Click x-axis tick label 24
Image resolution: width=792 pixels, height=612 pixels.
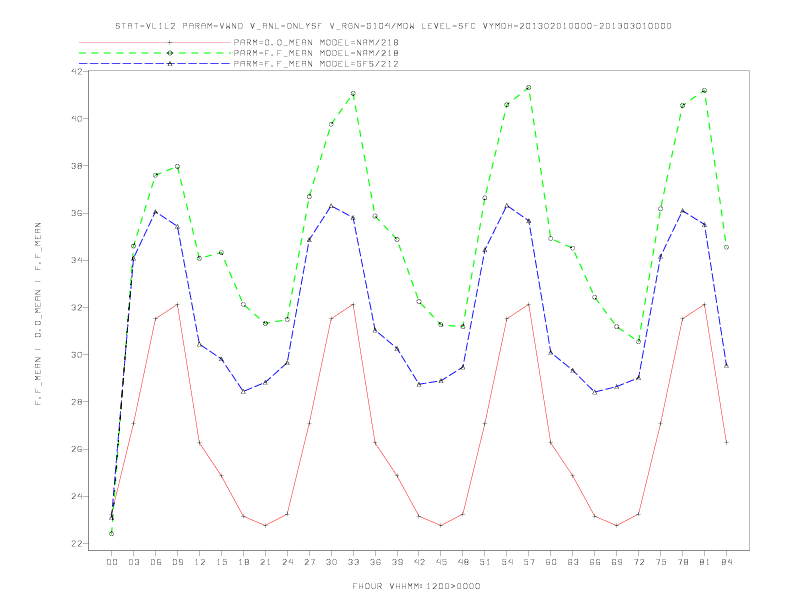287,562
